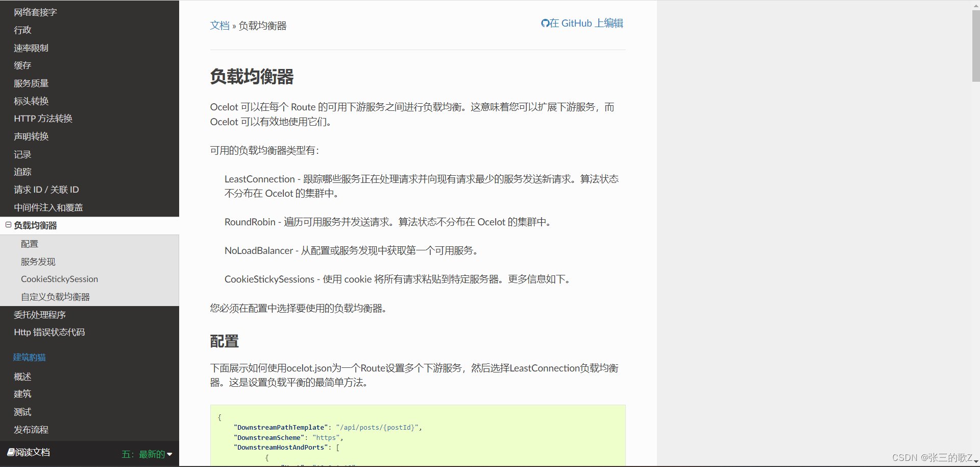980x467 pixels.
Task: Select 测试 in the sidebar
Action: (22, 411)
